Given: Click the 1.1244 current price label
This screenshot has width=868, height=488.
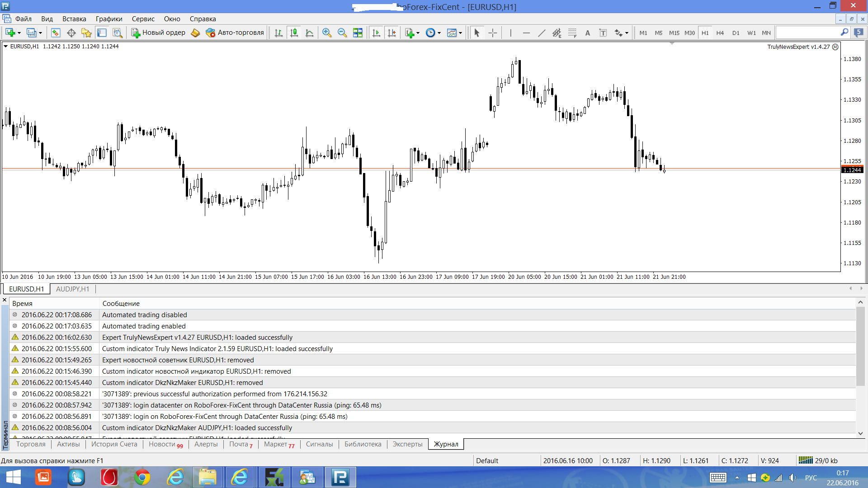Looking at the screenshot, I should click(852, 170).
